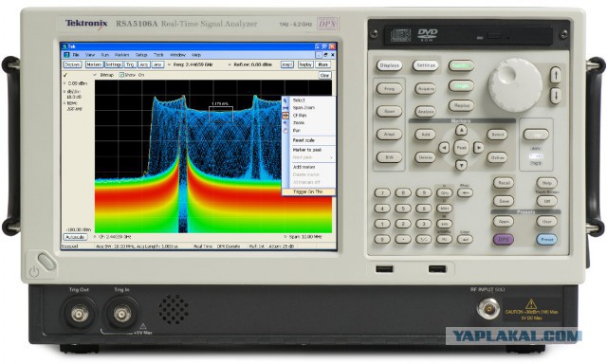This screenshot has width=607, height=364.
Task: Open the Window menu
Action: tap(177, 55)
